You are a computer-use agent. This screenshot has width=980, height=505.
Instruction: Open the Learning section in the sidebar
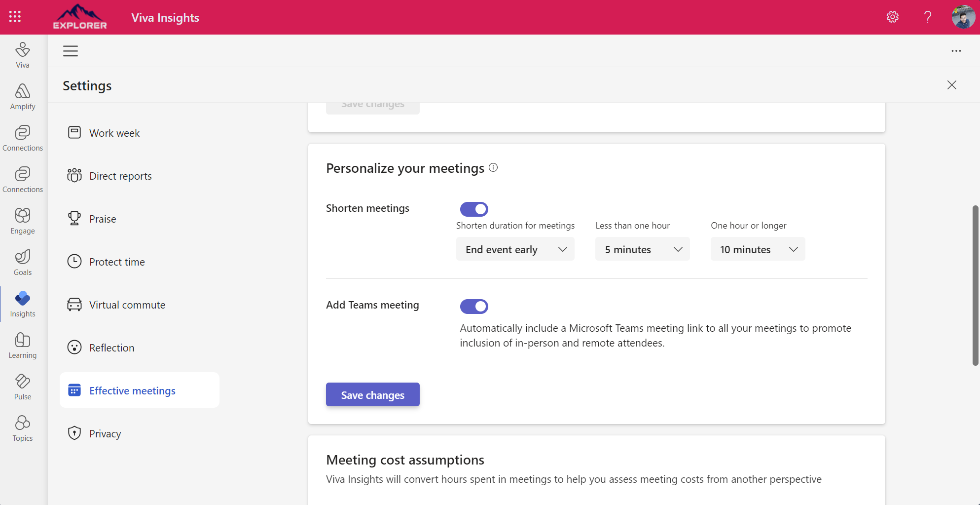(x=22, y=345)
